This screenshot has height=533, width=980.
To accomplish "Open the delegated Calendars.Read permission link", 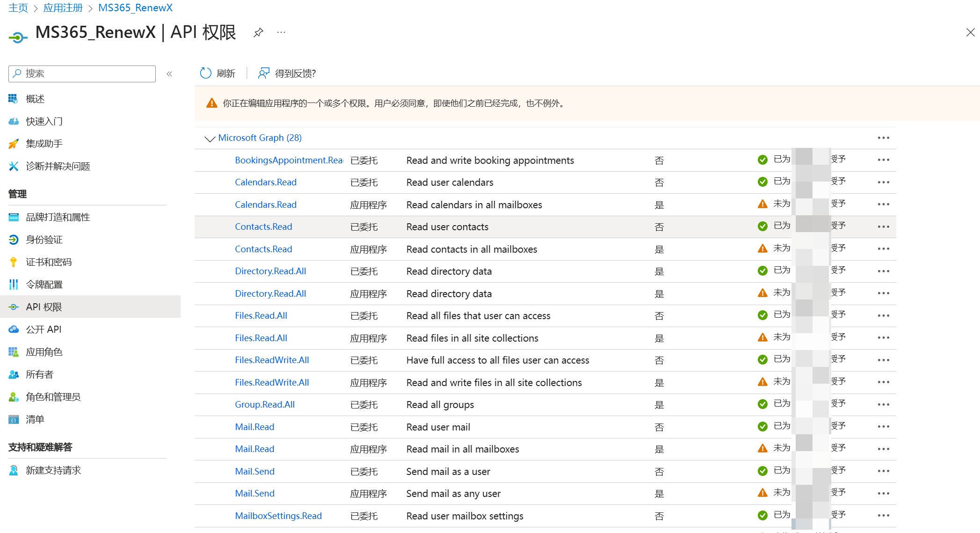I will tap(266, 183).
